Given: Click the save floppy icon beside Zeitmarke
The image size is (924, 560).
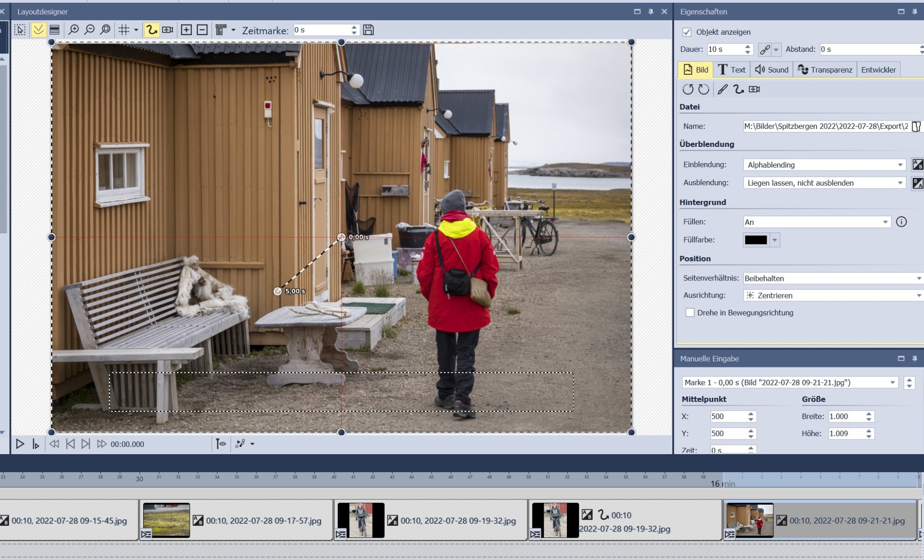Looking at the screenshot, I should 368,30.
